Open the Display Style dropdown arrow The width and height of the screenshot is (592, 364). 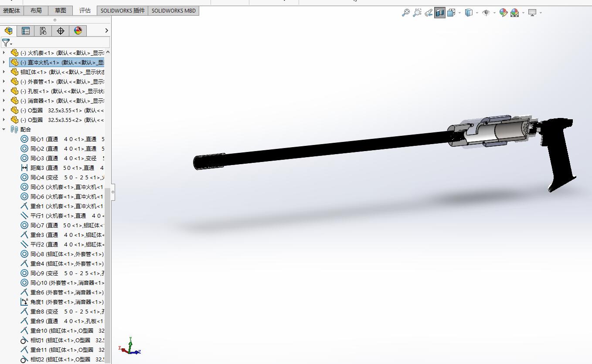pyautogui.click(x=477, y=13)
